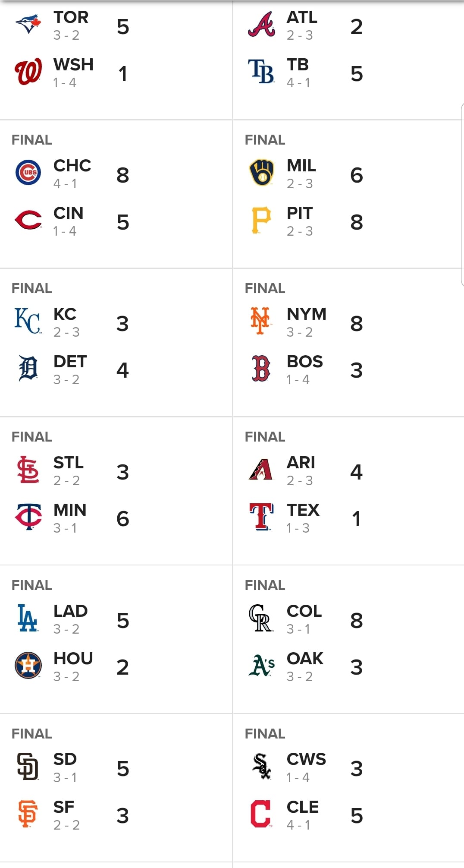The width and height of the screenshot is (464, 868).
Task: Tap the Arizona Diamondbacks A logo
Action: [x=261, y=470]
